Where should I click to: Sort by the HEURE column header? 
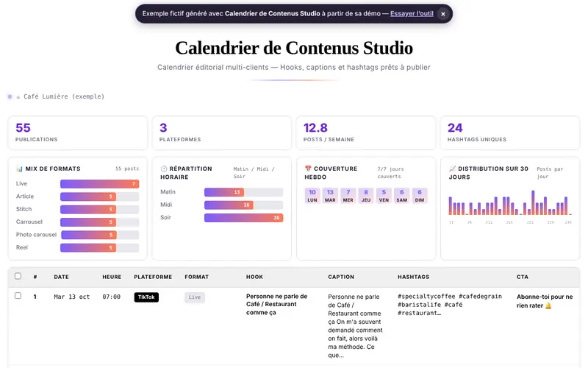pyautogui.click(x=112, y=277)
